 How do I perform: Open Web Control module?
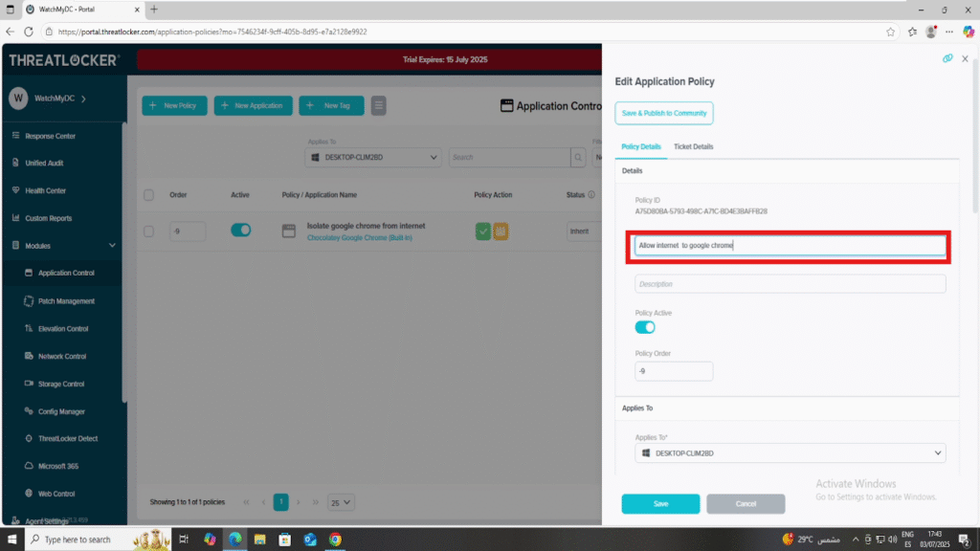click(56, 494)
